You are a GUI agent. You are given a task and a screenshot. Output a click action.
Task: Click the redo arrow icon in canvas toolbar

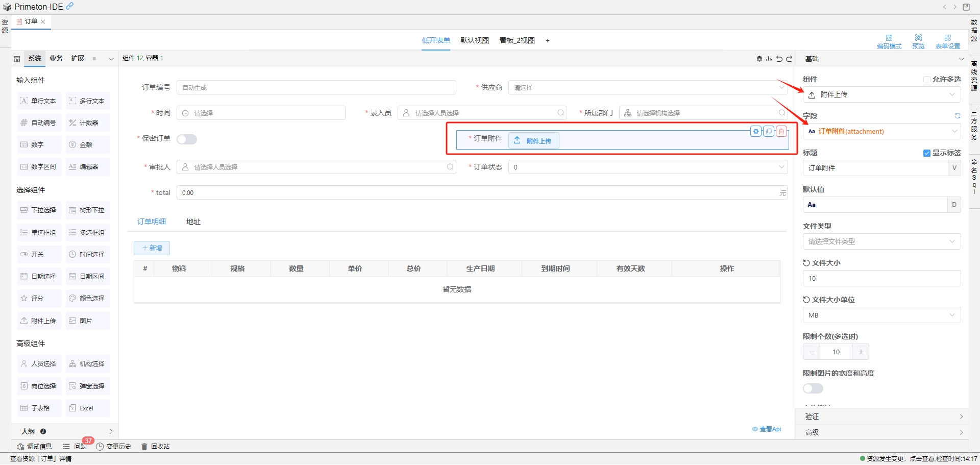(x=789, y=59)
